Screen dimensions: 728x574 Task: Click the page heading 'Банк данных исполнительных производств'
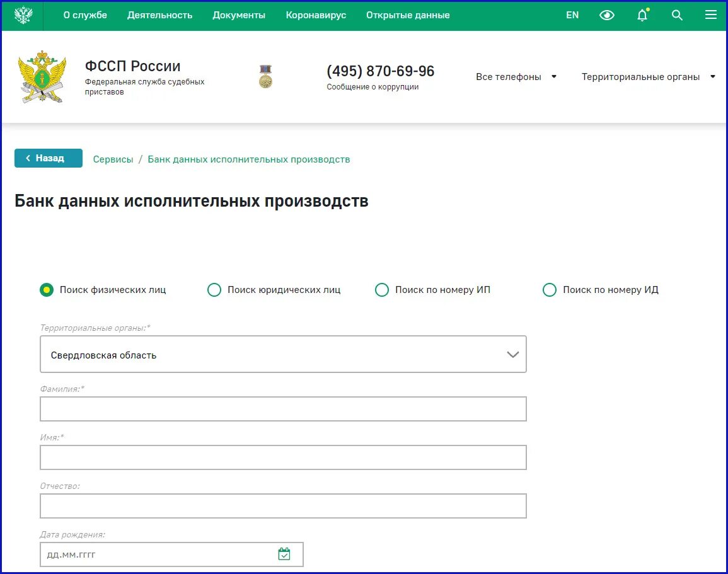click(191, 201)
